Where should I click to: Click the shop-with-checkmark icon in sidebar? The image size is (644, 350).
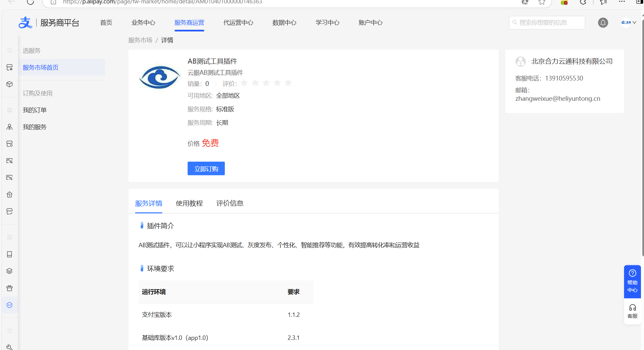(9, 211)
